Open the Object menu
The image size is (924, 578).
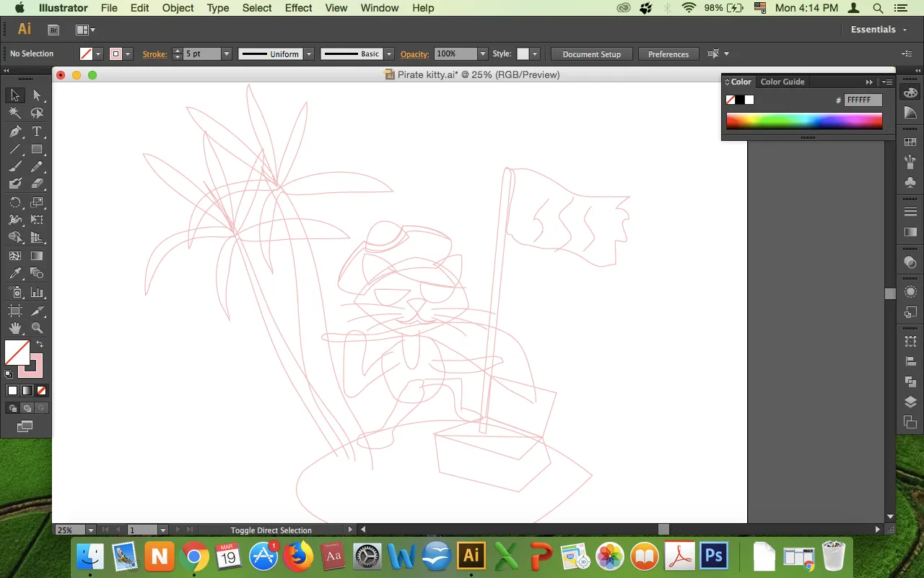[x=178, y=8]
